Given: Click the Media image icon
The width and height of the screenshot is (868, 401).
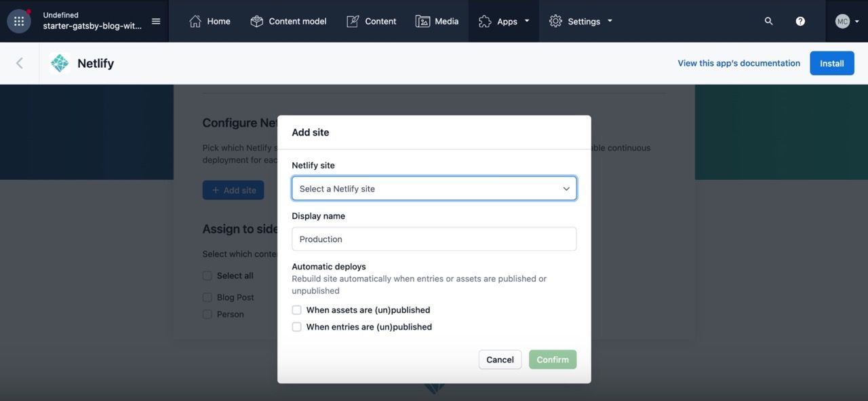Looking at the screenshot, I should pyautogui.click(x=422, y=21).
